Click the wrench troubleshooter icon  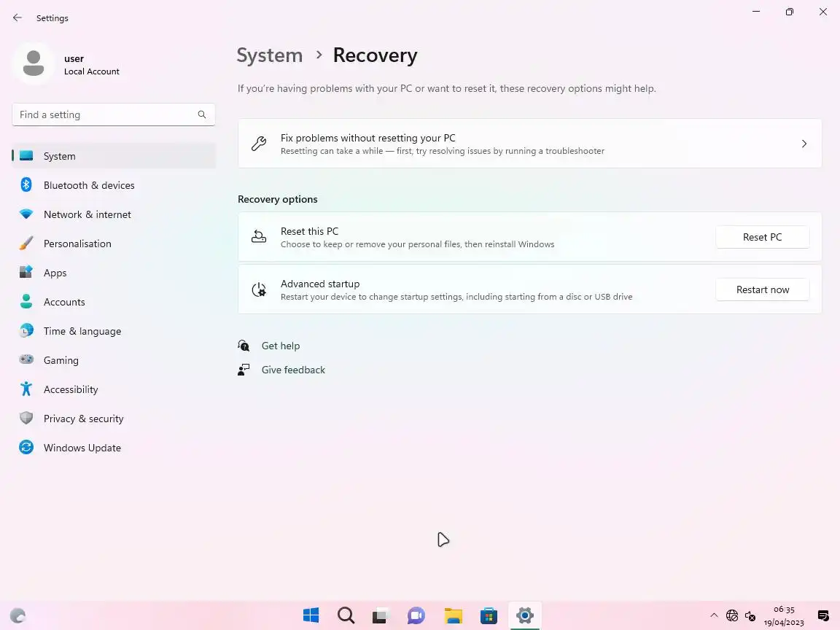pos(259,144)
